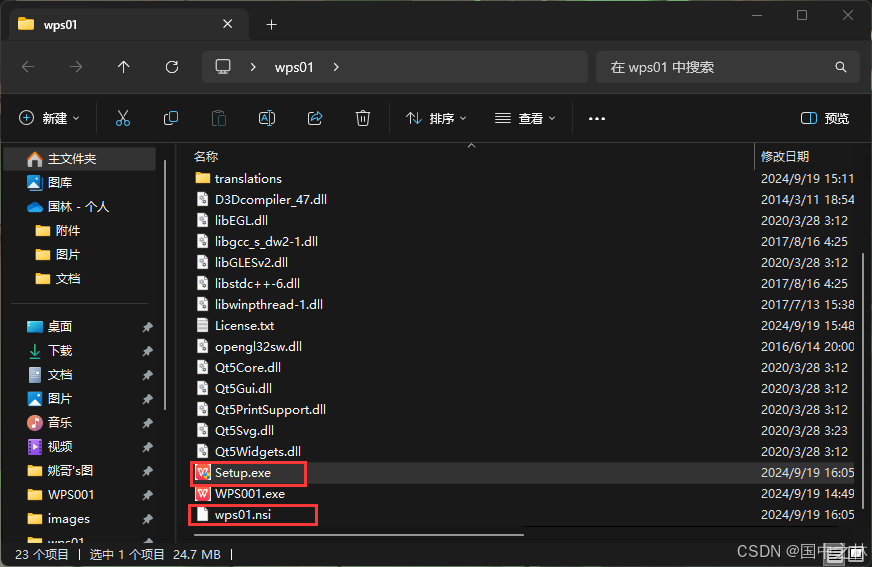Close the wps01 tab
The image size is (872, 567).
(227, 24)
